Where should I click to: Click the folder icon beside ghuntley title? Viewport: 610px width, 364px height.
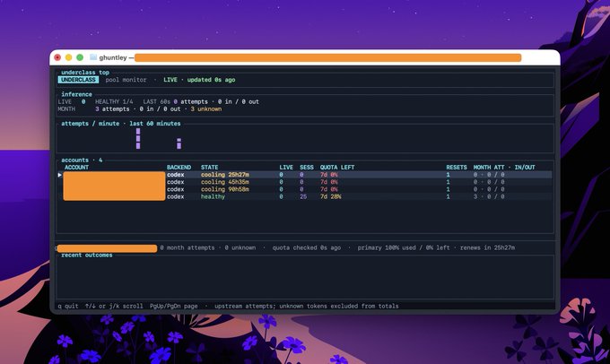(x=93, y=57)
